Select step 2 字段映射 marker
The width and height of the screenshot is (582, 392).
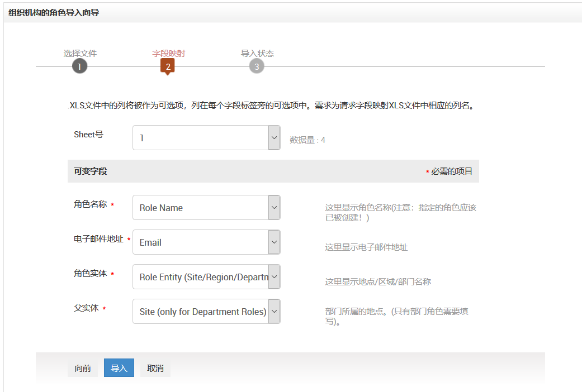[168, 67]
